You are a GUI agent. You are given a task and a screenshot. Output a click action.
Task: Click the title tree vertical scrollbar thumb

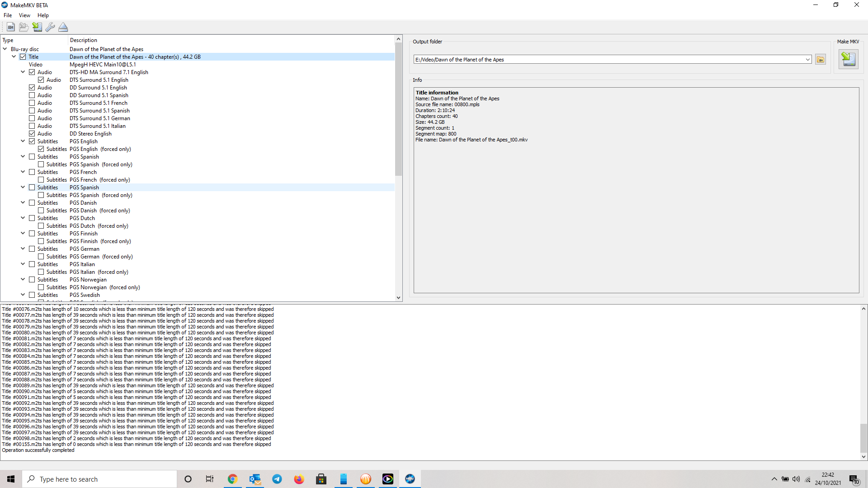pyautogui.click(x=398, y=109)
